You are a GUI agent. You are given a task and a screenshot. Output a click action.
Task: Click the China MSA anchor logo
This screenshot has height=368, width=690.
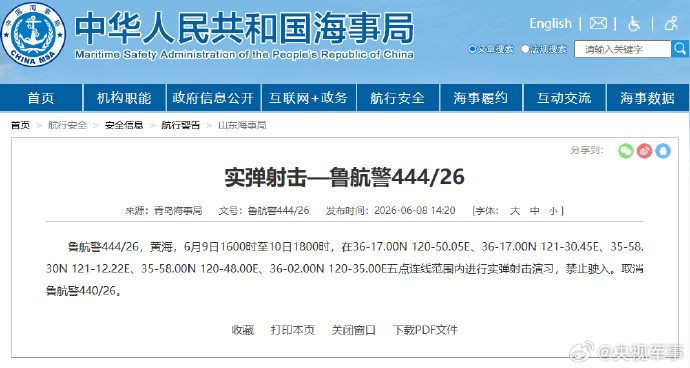[x=33, y=34]
